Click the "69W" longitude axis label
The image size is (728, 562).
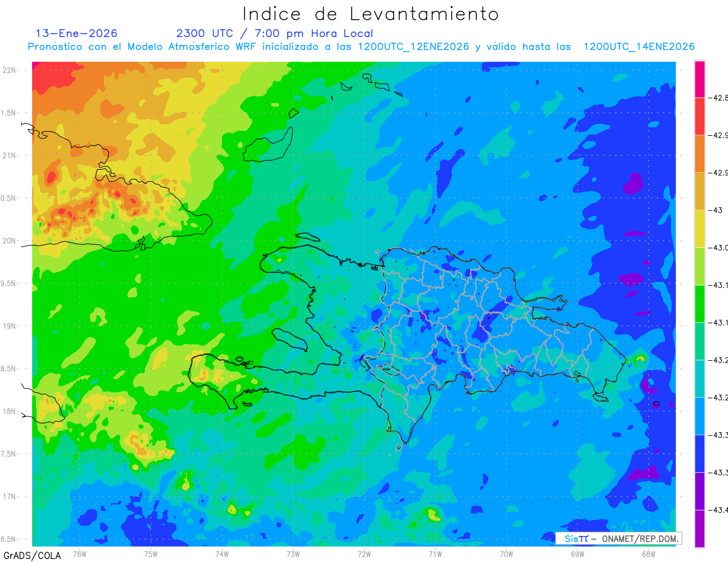[x=578, y=554]
